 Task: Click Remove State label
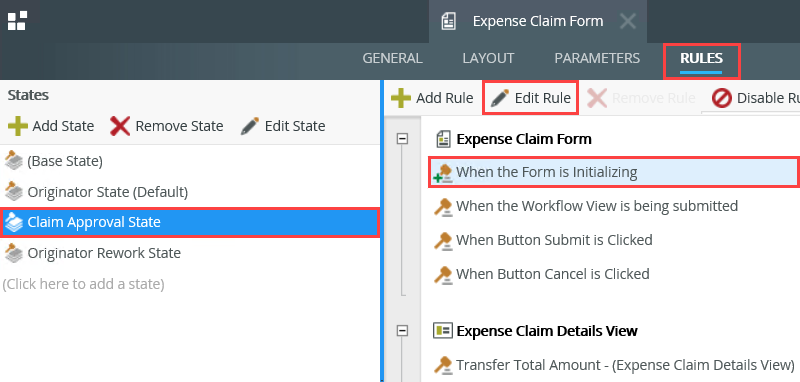(x=179, y=126)
